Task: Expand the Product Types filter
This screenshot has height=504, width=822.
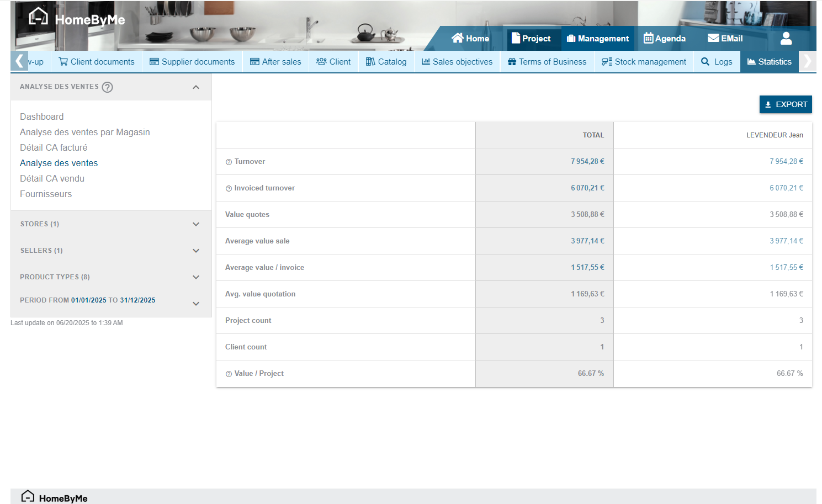Action: pos(196,277)
